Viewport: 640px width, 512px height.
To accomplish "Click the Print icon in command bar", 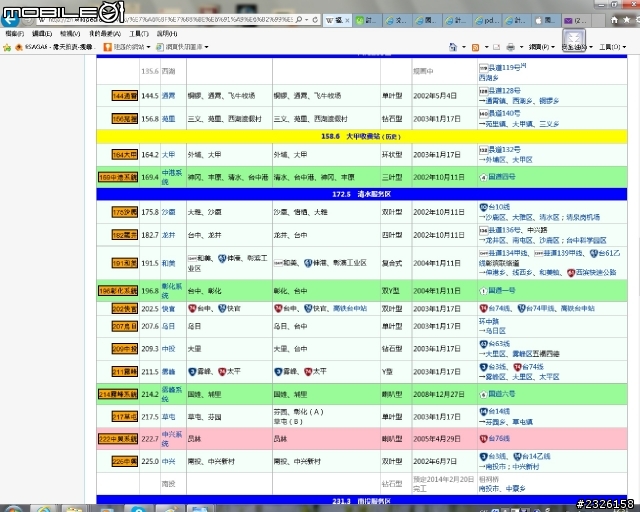I will click(x=510, y=47).
